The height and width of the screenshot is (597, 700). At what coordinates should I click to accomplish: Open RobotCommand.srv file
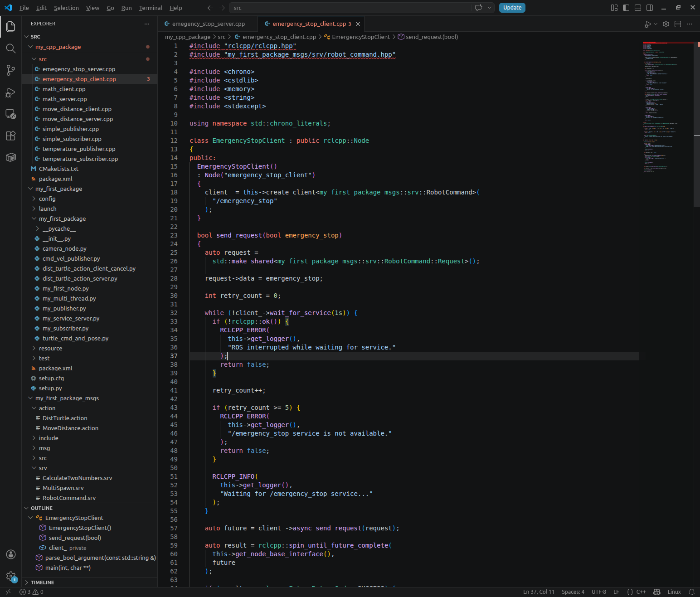pyautogui.click(x=69, y=498)
